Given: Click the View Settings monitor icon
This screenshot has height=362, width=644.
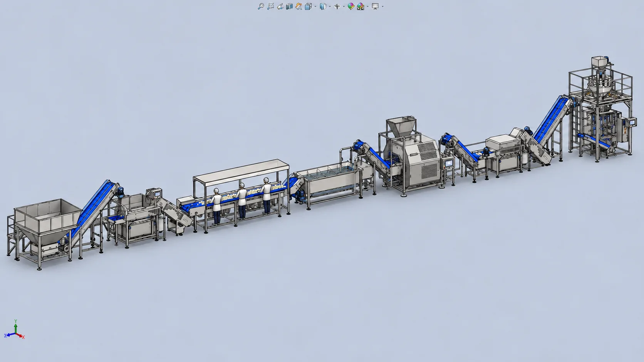Looking at the screenshot, I should click(375, 6).
